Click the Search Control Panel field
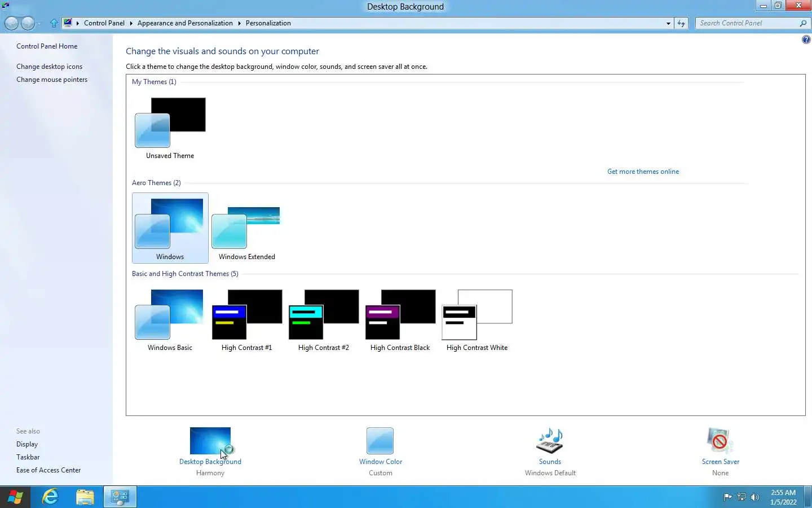The height and width of the screenshot is (508, 812). point(747,23)
